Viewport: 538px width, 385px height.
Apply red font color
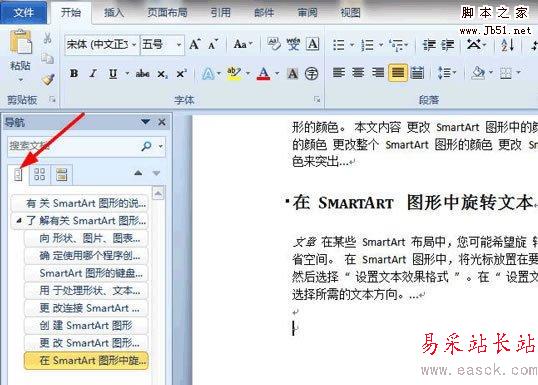click(x=263, y=73)
